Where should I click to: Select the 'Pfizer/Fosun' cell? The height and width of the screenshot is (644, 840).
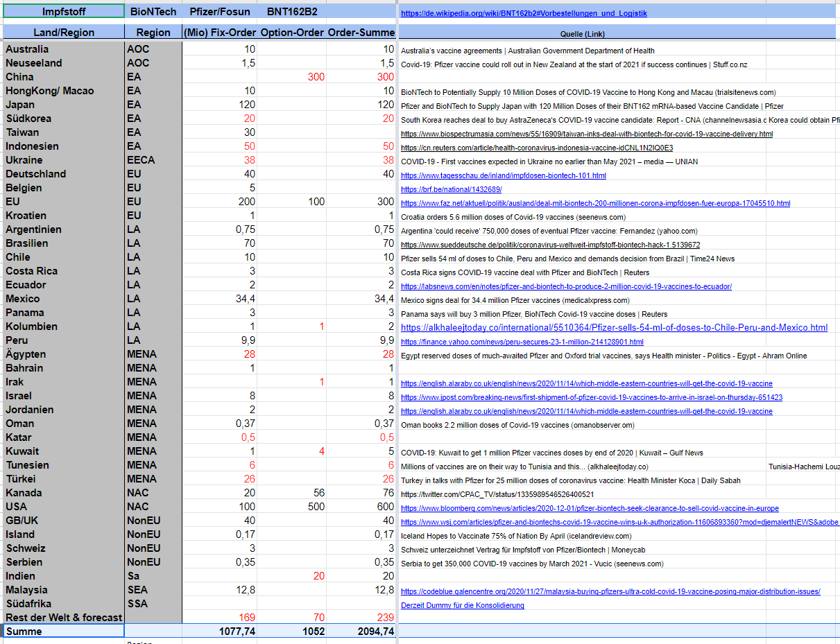[x=220, y=12]
